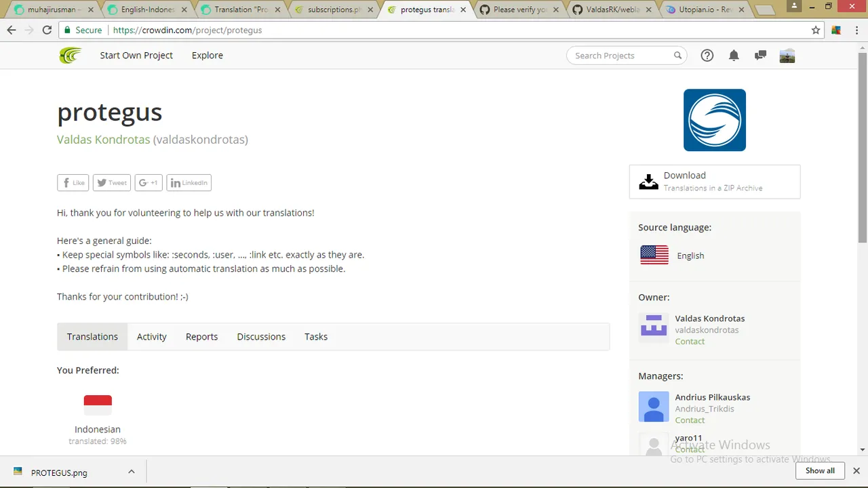Click Andrius Pilkauskas manager avatar

654,407
